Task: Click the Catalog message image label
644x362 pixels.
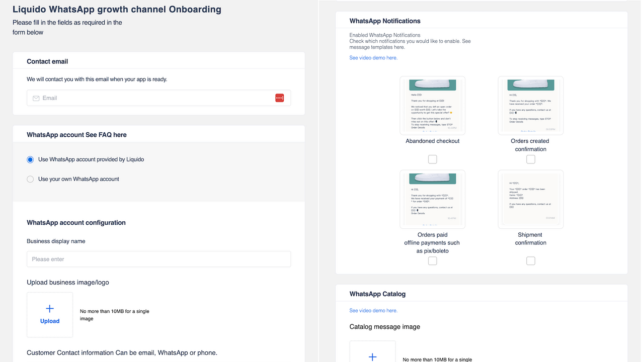Action: (x=385, y=327)
